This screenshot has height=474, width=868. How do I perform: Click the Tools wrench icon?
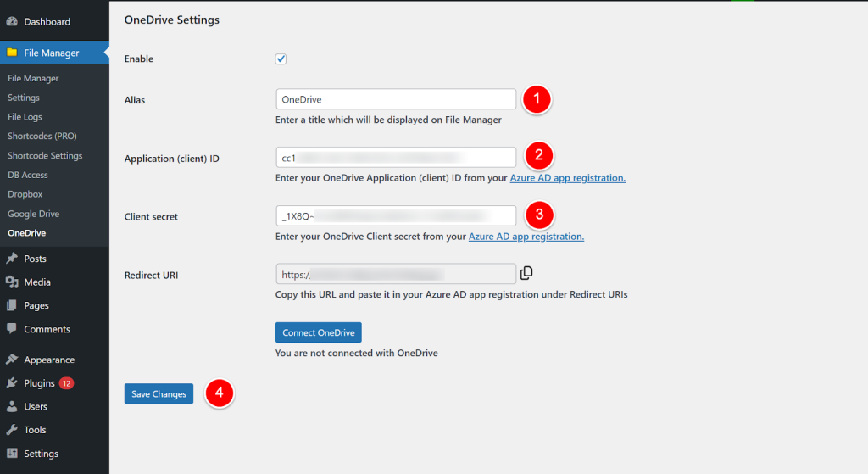pos(12,430)
